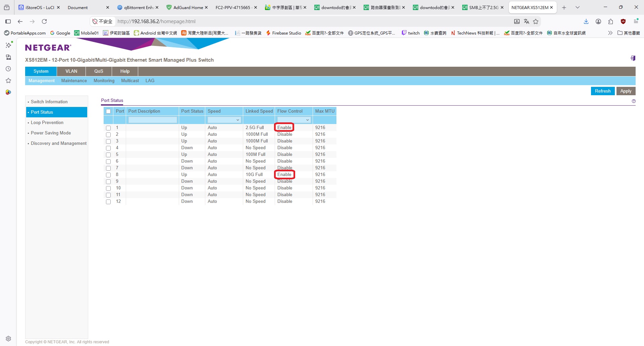The height and width of the screenshot is (346, 644).
Task: Reload the page with browser refresh icon
Action: (44, 21)
